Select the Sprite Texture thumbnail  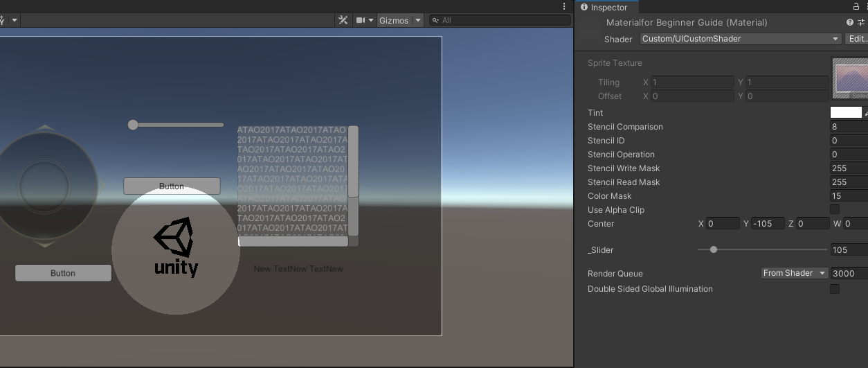coord(850,78)
